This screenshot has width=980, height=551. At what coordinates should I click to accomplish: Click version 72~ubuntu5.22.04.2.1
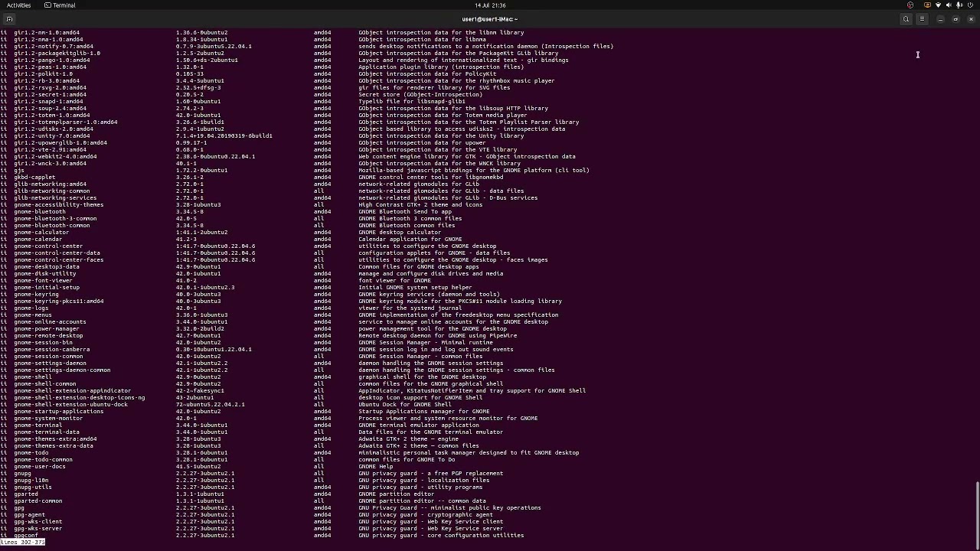[210, 405]
